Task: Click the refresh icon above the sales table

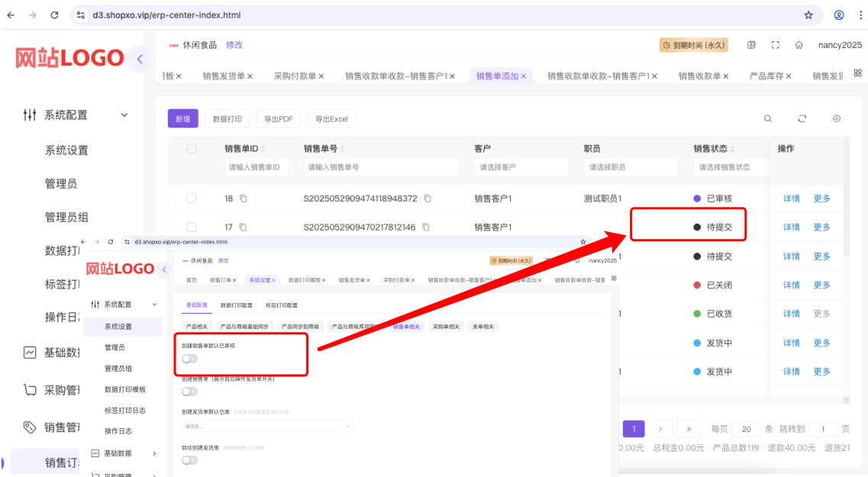Action: (x=802, y=118)
